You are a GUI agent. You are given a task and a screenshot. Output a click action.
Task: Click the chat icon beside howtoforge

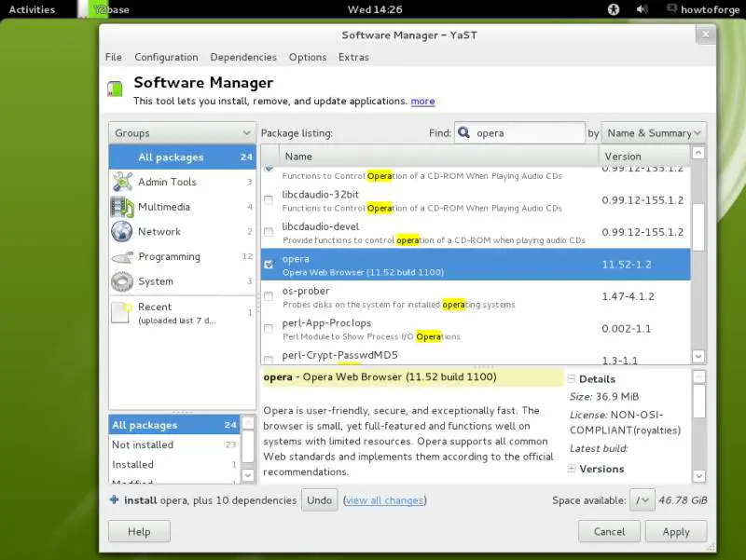[671, 8]
